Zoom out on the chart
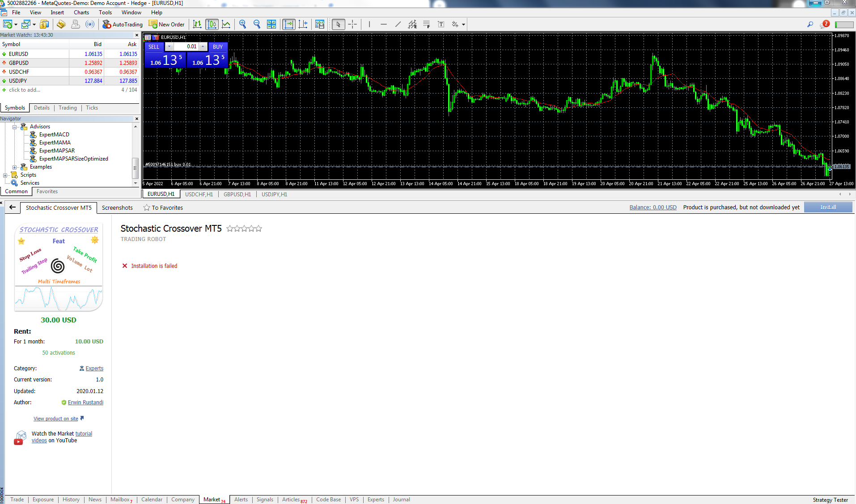Screen dimensions: 856x504 pyautogui.click(x=257, y=24)
